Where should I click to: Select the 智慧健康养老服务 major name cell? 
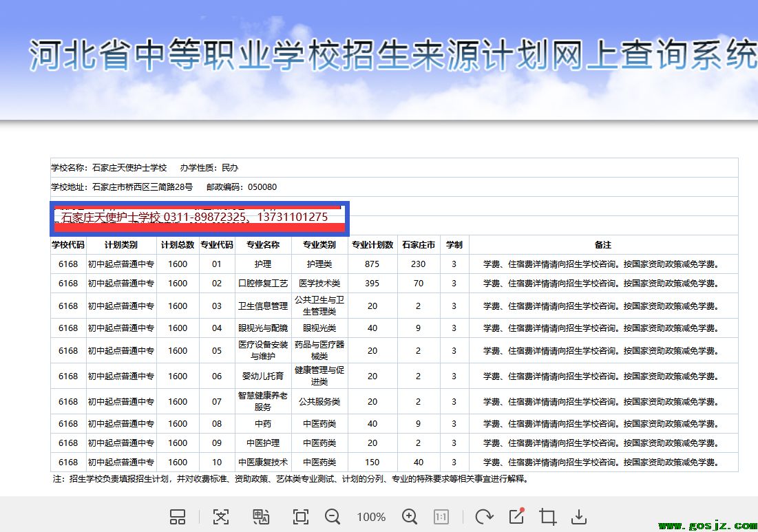click(263, 401)
